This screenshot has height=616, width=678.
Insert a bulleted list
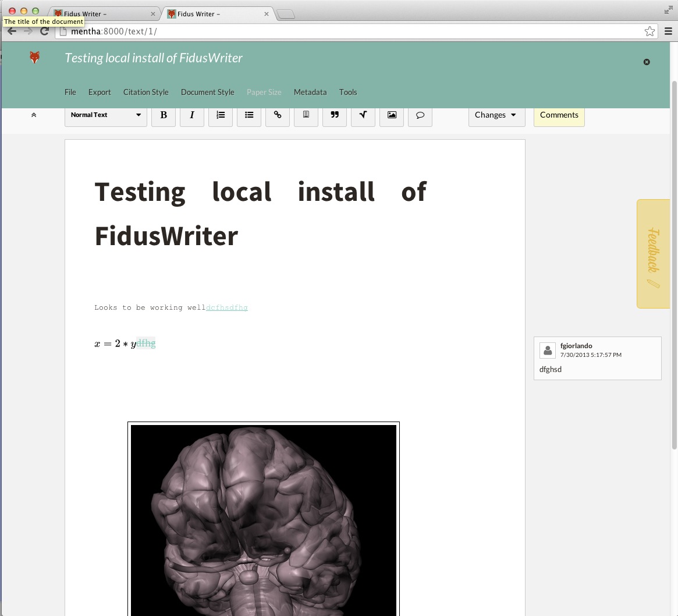249,115
